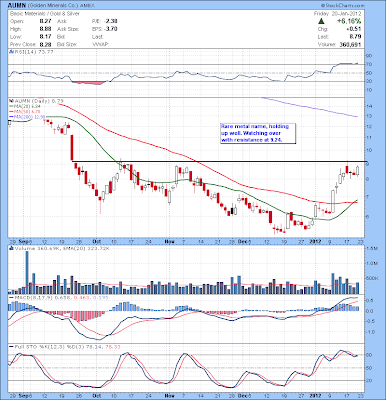Select the blue MA(200) legend marker
This screenshot has height=400, width=386.
(11, 116)
